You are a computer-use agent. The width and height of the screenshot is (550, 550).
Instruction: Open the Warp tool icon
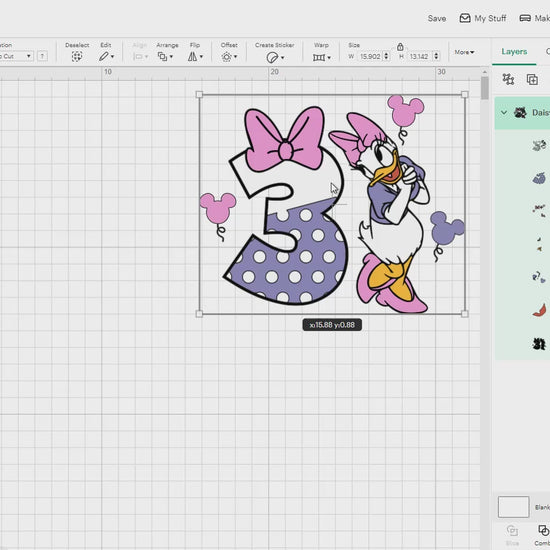pos(319,58)
